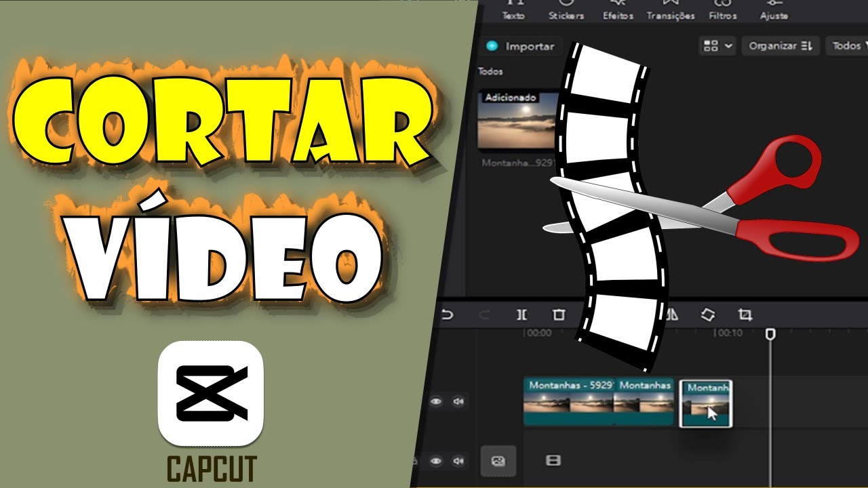
Task: Click the 00:10 mark on timeline ruler
Action: [730, 333]
